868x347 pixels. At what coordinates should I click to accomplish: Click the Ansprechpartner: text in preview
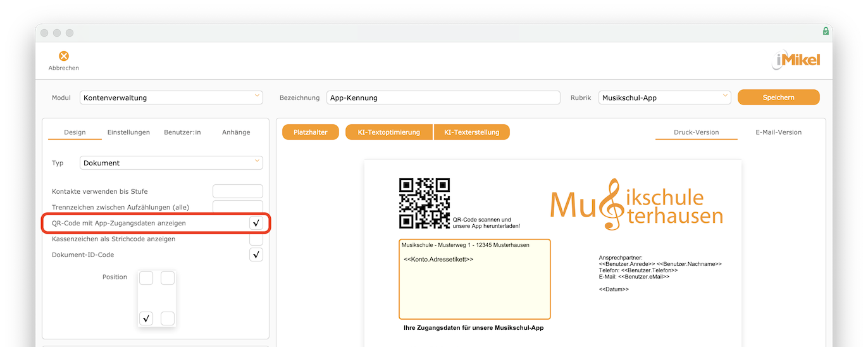point(621,258)
